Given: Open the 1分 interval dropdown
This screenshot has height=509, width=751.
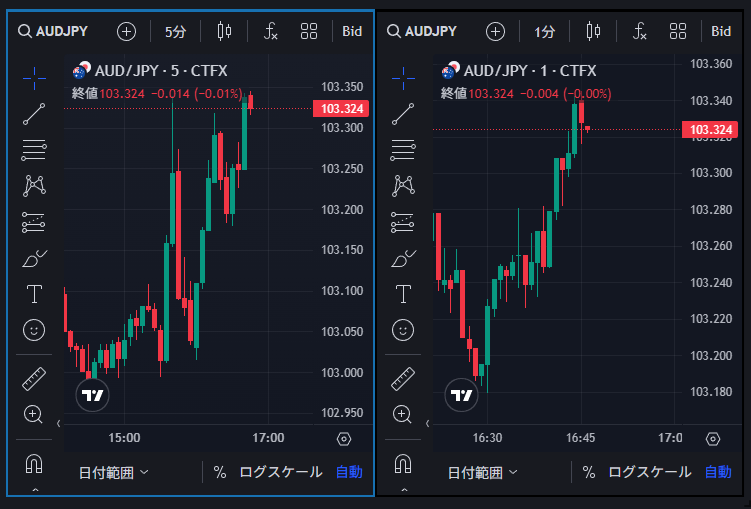Looking at the screenshot, I should coord(544,31).
